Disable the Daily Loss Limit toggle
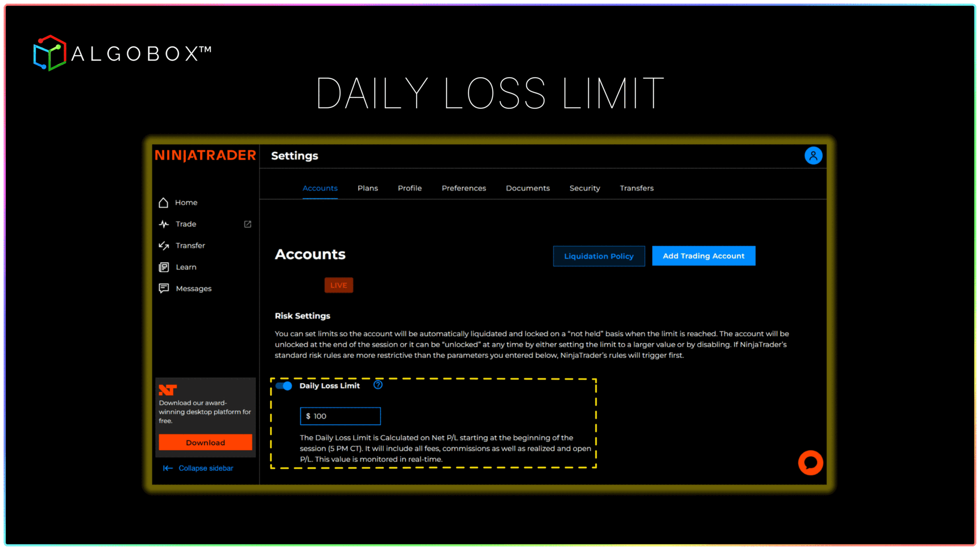 pyautogui.click(x=284, y=386)
